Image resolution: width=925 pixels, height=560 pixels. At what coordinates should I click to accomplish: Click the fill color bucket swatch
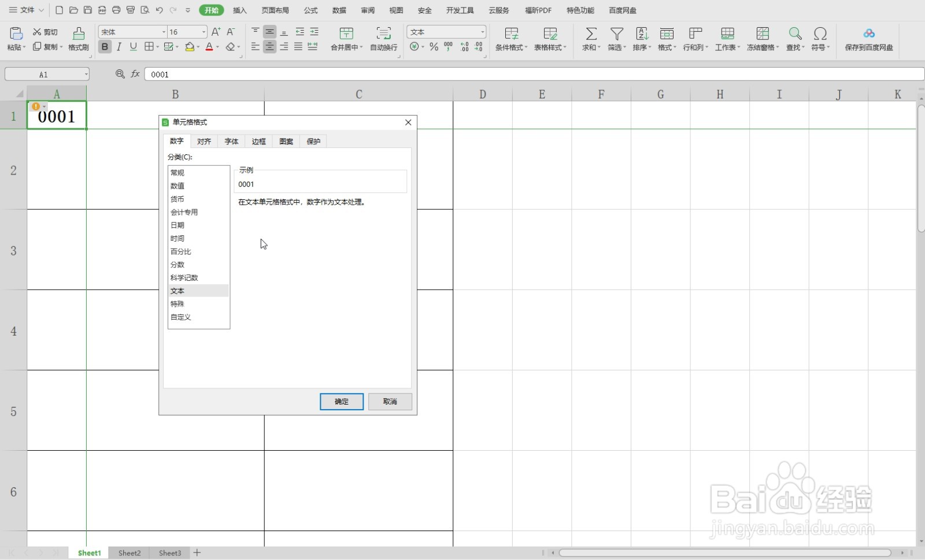coord(189,47)
